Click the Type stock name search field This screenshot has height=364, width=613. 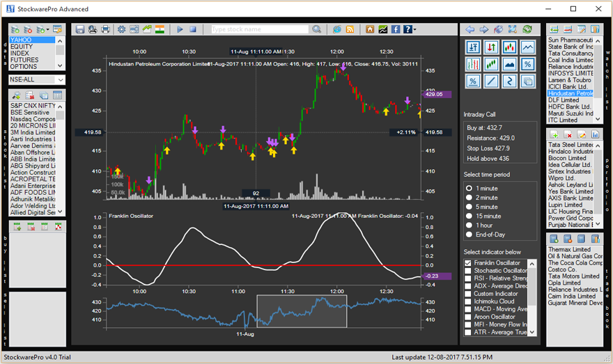pyautogui.click(x=259, y=29)
